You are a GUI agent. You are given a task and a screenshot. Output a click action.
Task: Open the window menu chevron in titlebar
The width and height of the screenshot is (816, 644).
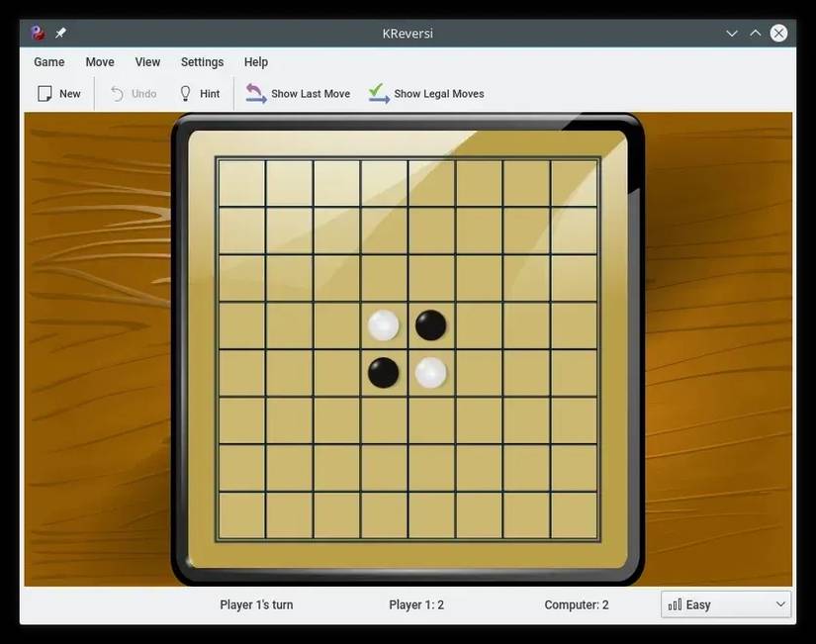(730, 31)
